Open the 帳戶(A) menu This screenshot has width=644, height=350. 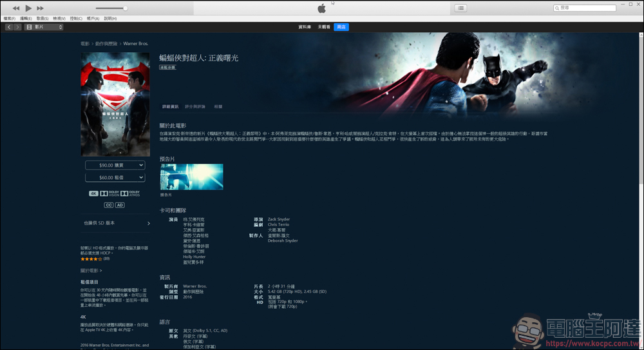[93, 19]
